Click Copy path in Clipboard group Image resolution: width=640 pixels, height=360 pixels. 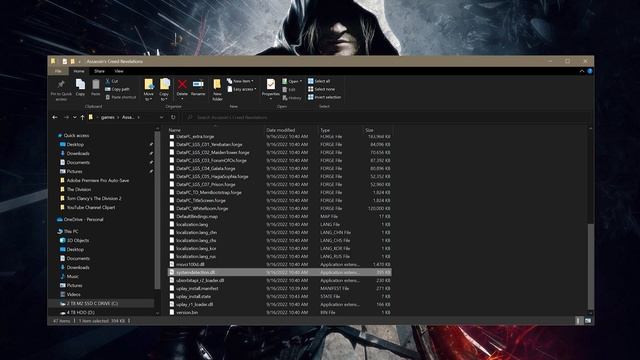[117, 89]
